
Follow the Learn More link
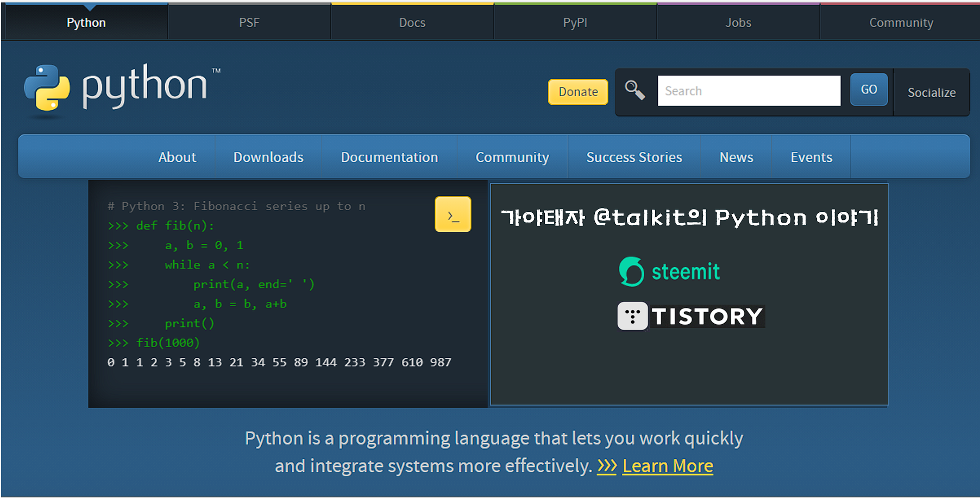coord(668,466)
